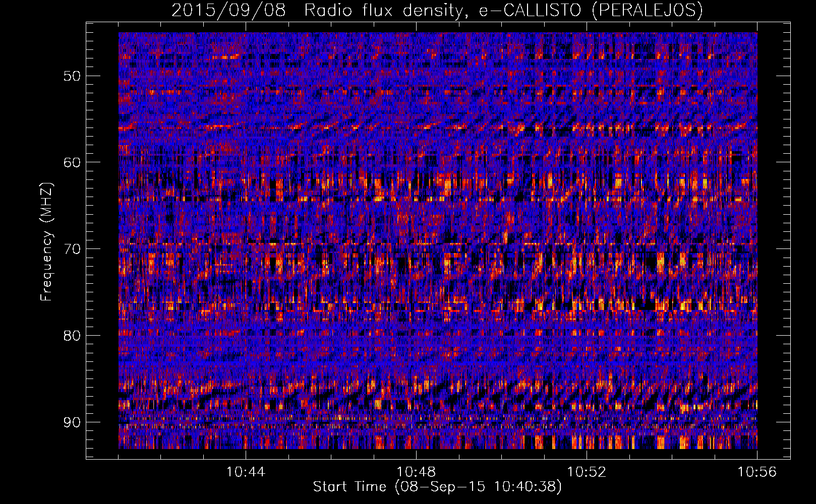
Task: Click the '10:48' time tick label
Action: (x=416, y=472)
